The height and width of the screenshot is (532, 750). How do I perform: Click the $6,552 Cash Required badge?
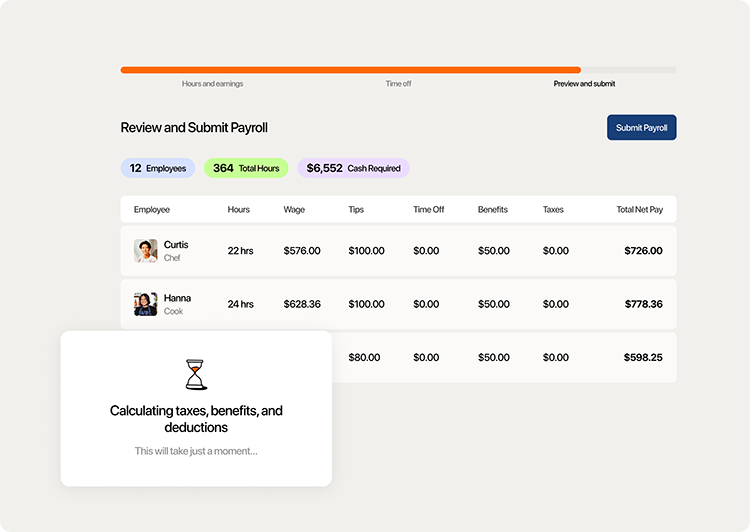[353, 168]
